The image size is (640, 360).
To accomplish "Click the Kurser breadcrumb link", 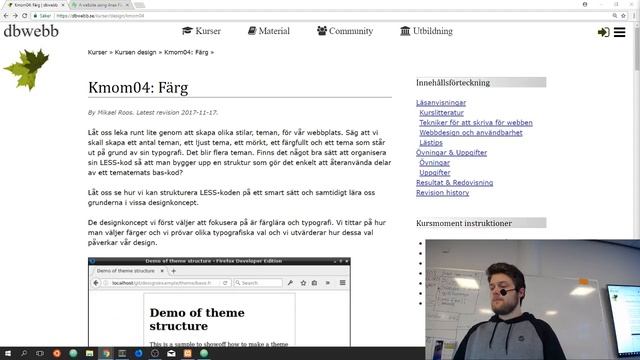I will (x=97, y=52).
